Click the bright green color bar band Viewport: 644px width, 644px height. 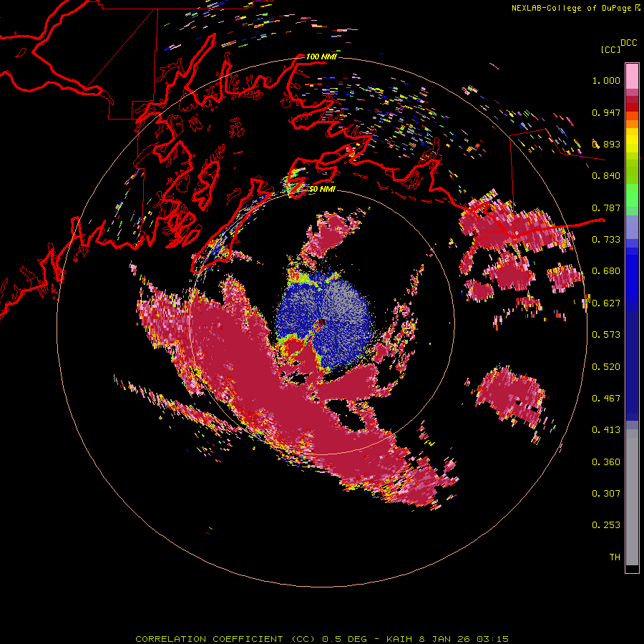(x=632, y=195)
